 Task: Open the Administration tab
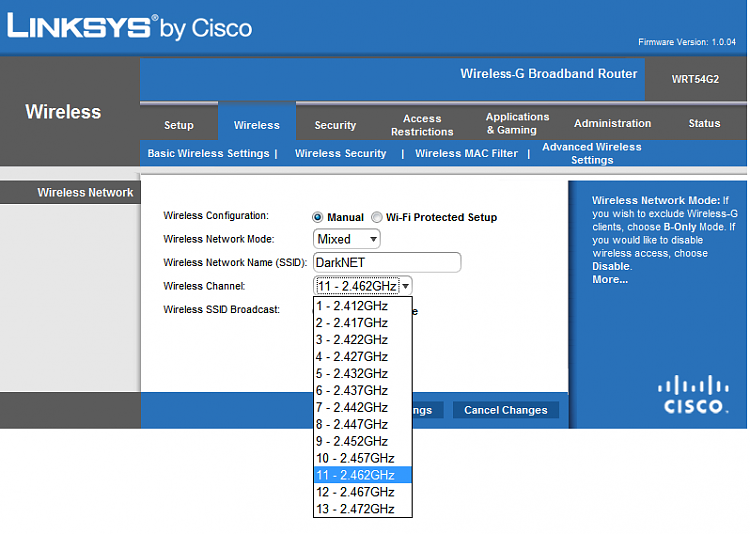coord(613,123)
